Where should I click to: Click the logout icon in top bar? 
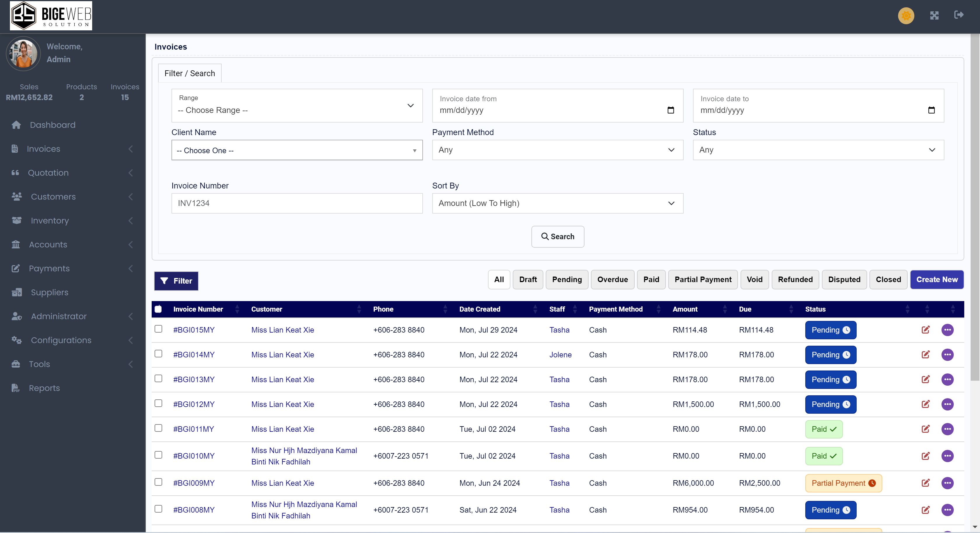click(959, 15)
